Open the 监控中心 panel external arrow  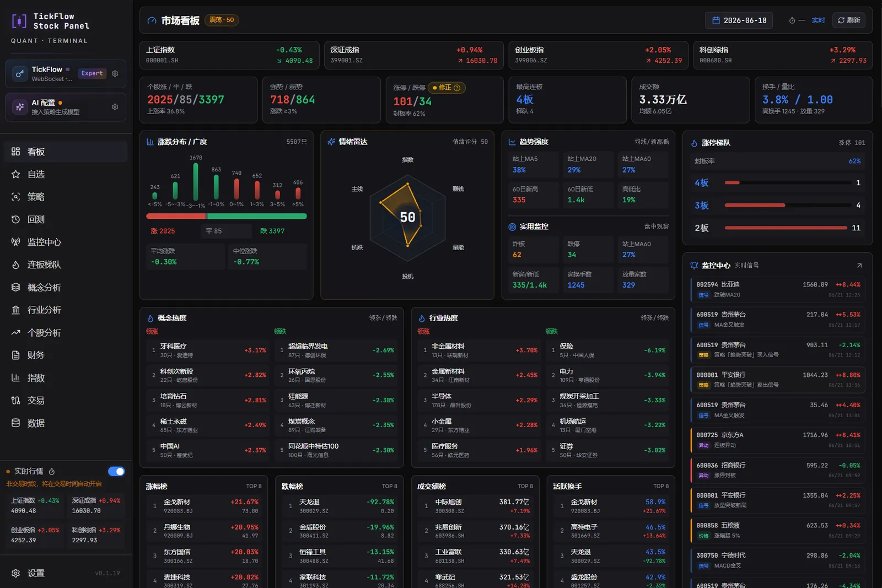click(859, 266)
